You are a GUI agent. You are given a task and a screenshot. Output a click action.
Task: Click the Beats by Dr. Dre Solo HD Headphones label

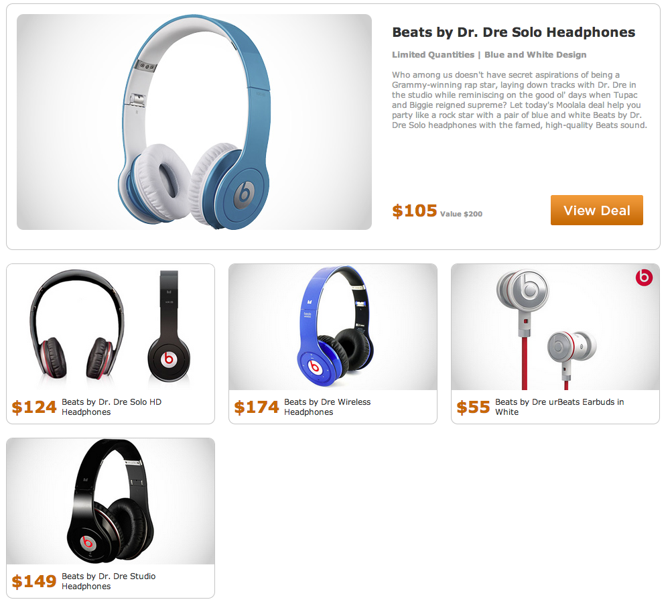pos(111,407)
